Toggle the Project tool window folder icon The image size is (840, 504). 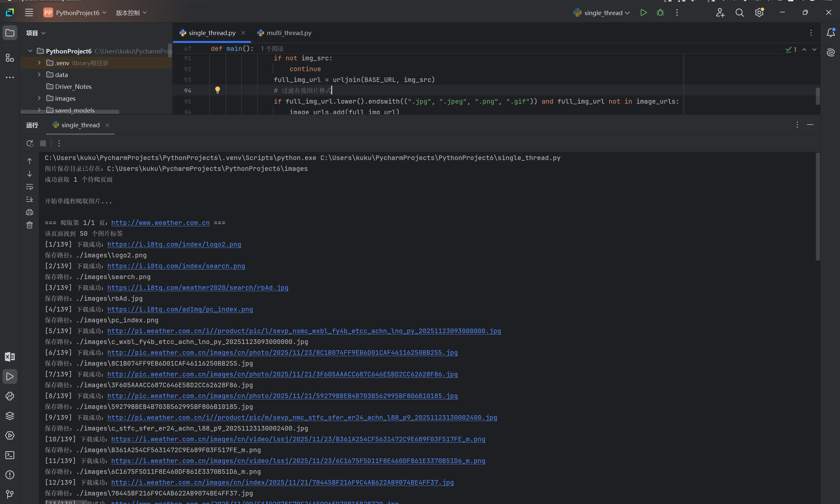10,33
